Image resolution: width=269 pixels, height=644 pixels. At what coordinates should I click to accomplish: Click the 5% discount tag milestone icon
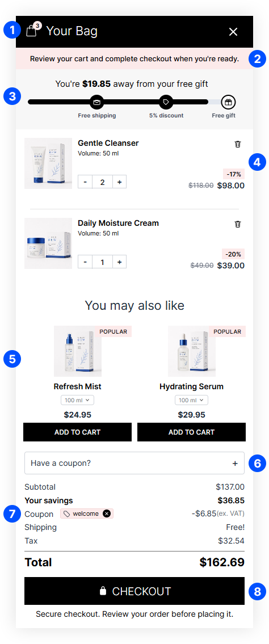pyautogui.click(x=166, y=102)
